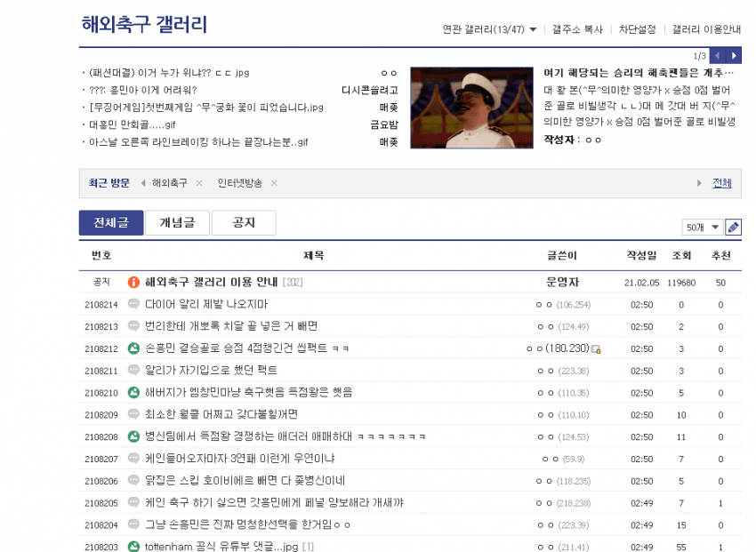The height and width of the screenshot is (552, 756).
Task: Open post 다이어 알리 제발 나오지마
Action: [x=206, y=304]
